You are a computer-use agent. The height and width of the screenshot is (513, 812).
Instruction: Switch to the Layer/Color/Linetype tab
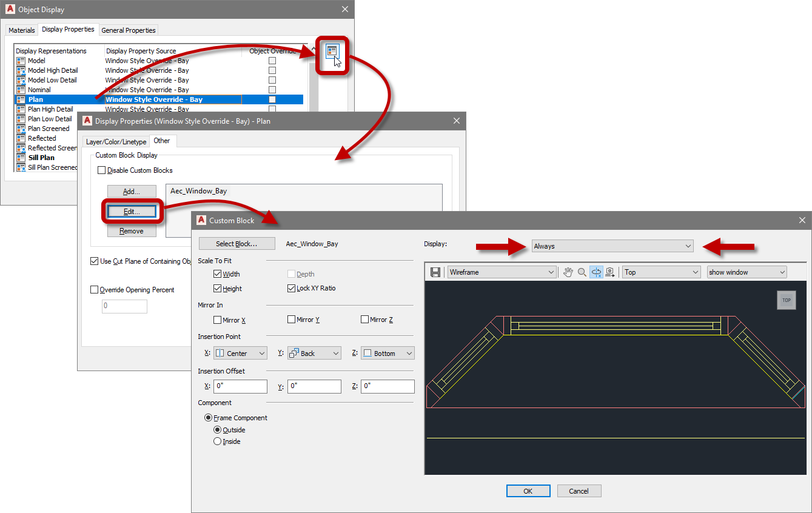[x=116, y=141]
